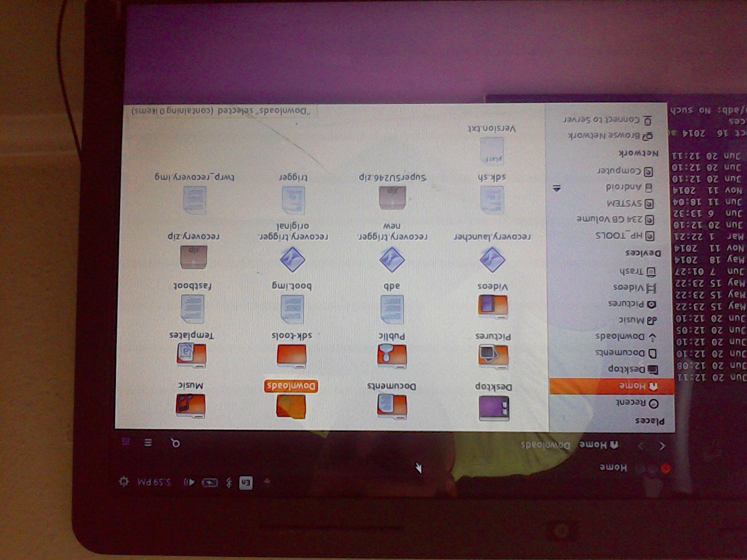This screenshot has width=747, height=560.
Task: Switch to list view in toolbar
Action: [x=148, y=442]
